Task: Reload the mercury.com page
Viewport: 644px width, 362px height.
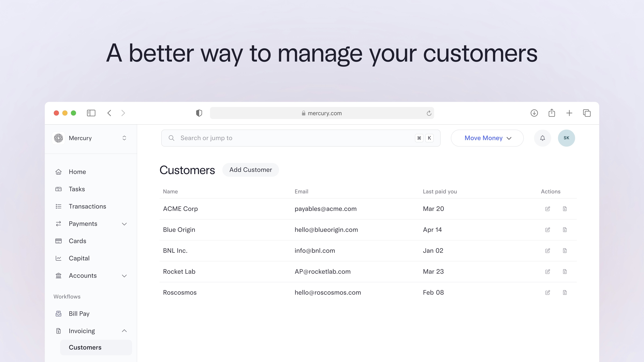Action: pyautogui.click(x=429, y=113)
